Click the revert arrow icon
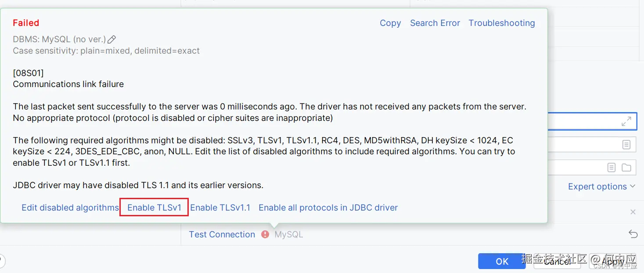 coord(633,234)
